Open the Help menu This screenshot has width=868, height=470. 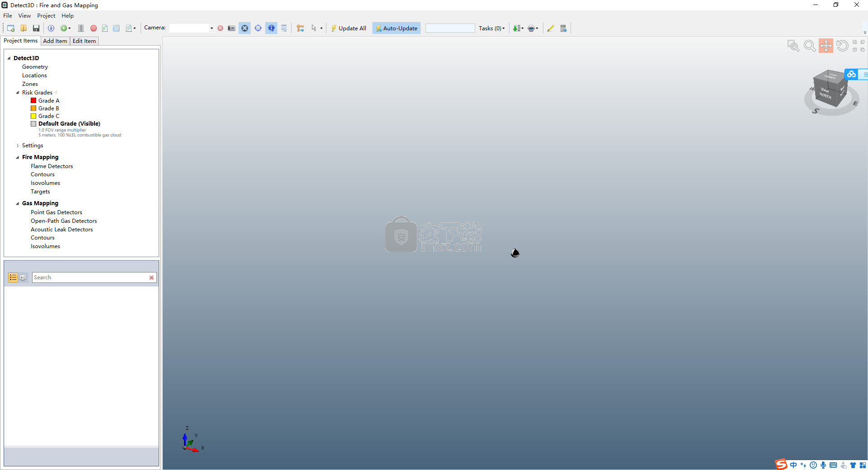tap(67, 16)
